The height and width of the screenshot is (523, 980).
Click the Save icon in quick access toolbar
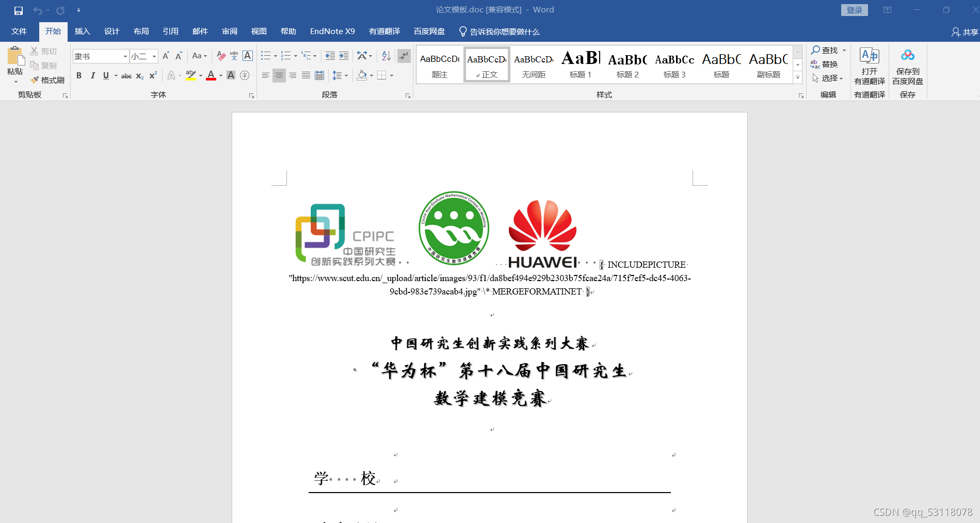[19, 10]
